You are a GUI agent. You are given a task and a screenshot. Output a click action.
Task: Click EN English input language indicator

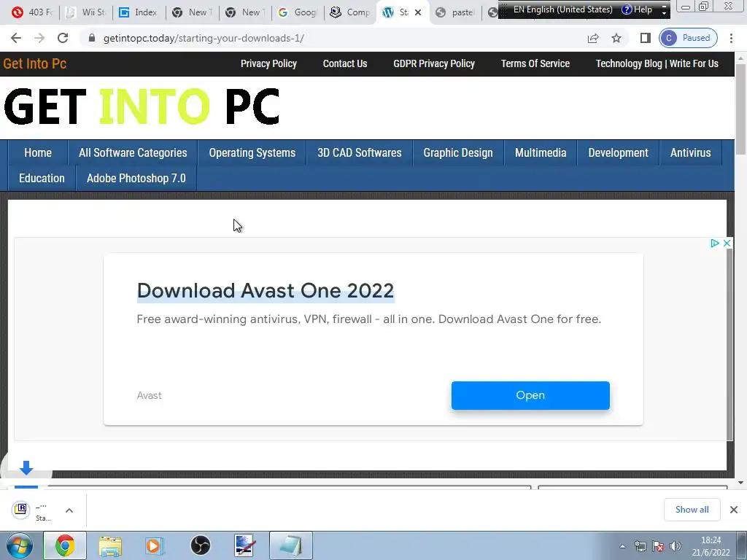point(562,9)
